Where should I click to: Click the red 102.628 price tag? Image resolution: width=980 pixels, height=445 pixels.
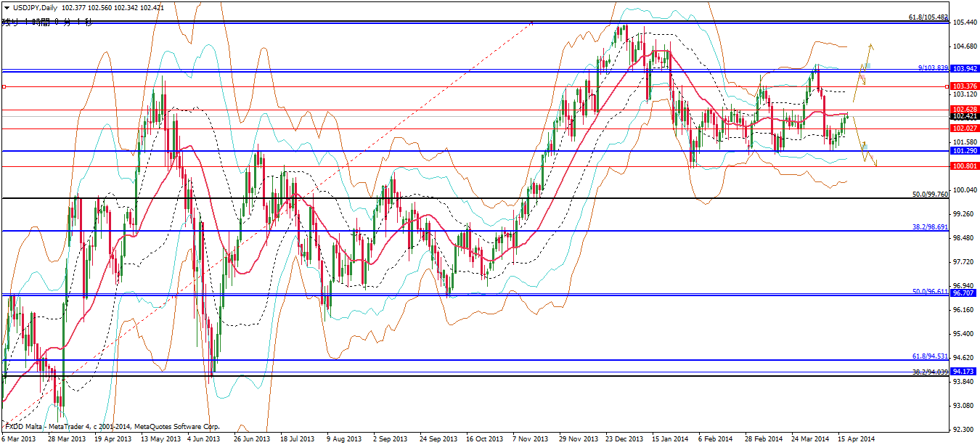(963, 109)
